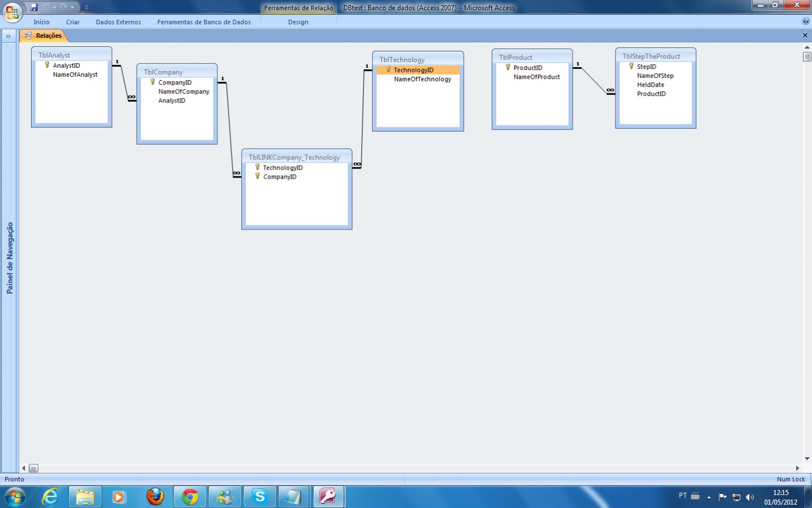Show hidden tray icons arrow

709,497
